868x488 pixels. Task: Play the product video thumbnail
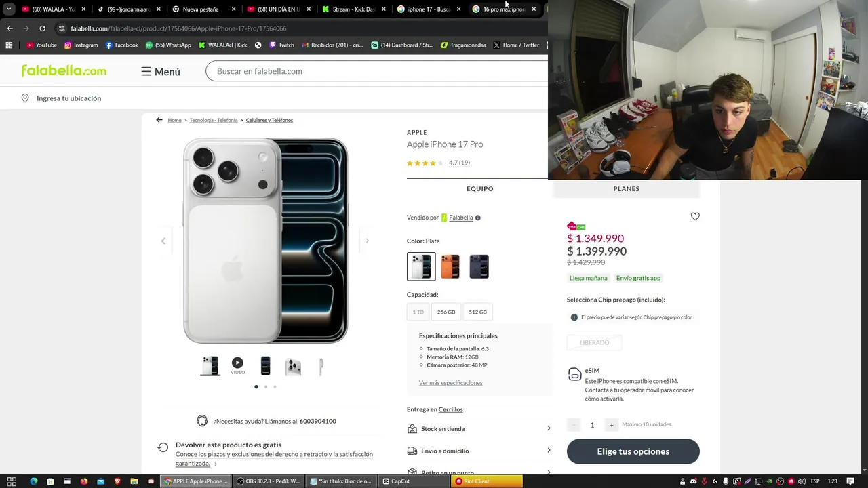[237, 366]
